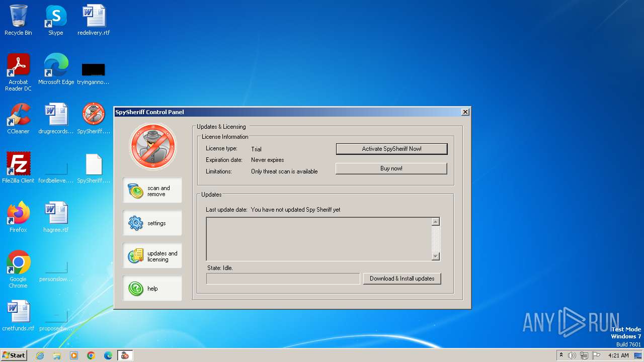Open the Windows Start menu
This screenshot has height=362, width=644.
pos(14,355)
